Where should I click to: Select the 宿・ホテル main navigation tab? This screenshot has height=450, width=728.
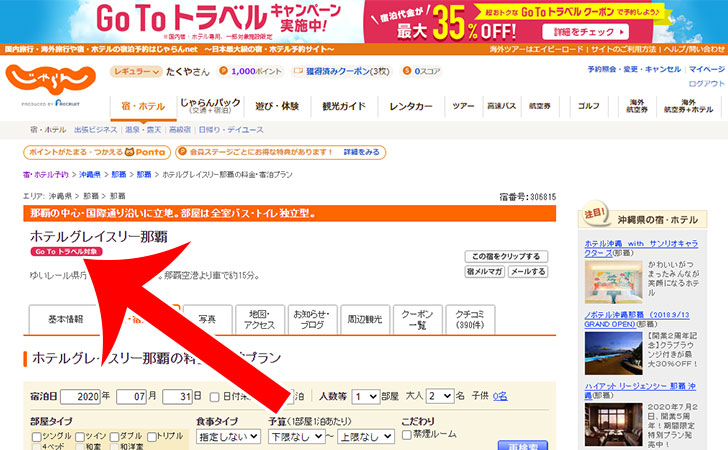tap(143, 106)
